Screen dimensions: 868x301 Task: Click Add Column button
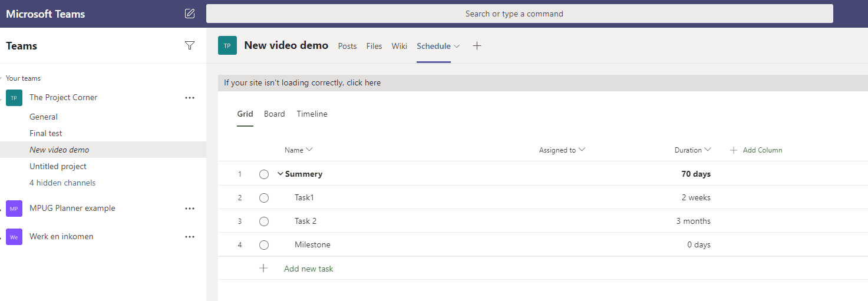click(763, 150)
